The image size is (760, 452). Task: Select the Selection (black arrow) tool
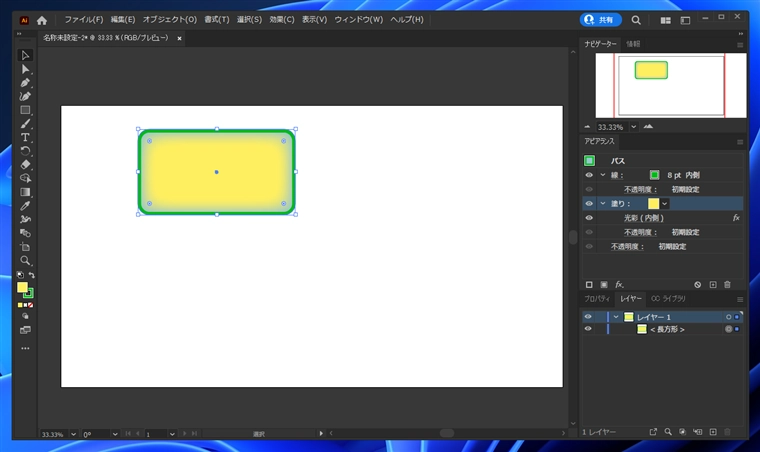tap(25, 55)
